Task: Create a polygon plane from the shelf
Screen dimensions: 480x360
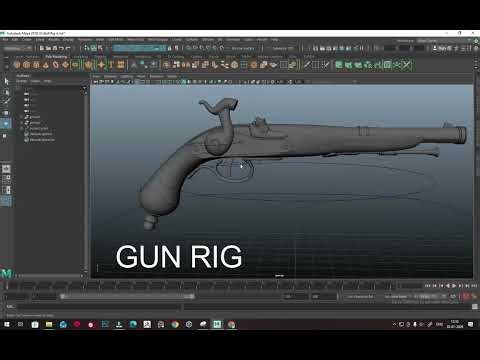Action: pyautogui.click(x=65, y=65)
